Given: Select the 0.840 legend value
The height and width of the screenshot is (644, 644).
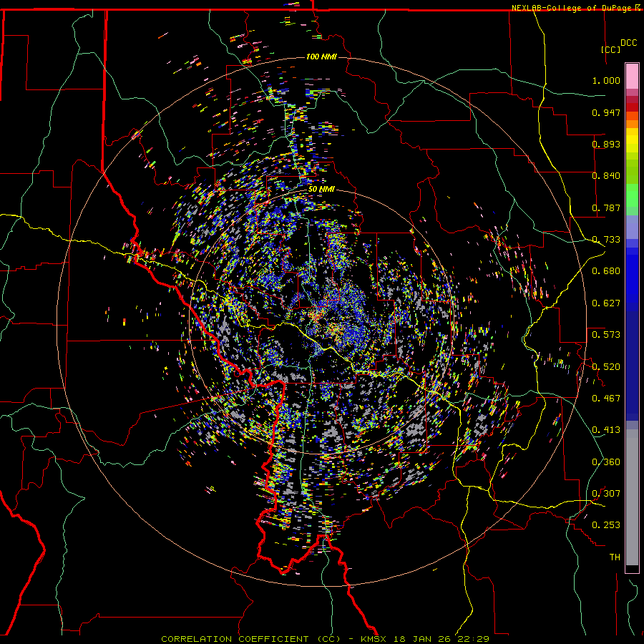Looking at the screenshot, I should [606, 176].
